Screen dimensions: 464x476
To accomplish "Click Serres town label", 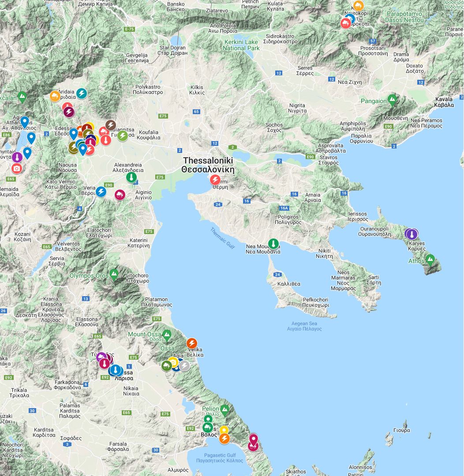I will point(305,71).
